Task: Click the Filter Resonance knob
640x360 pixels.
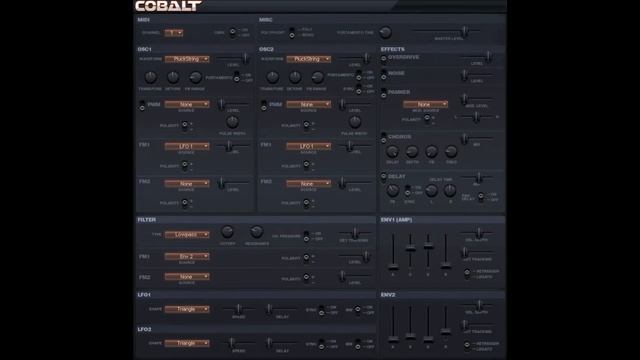Action: coord(256,232)
